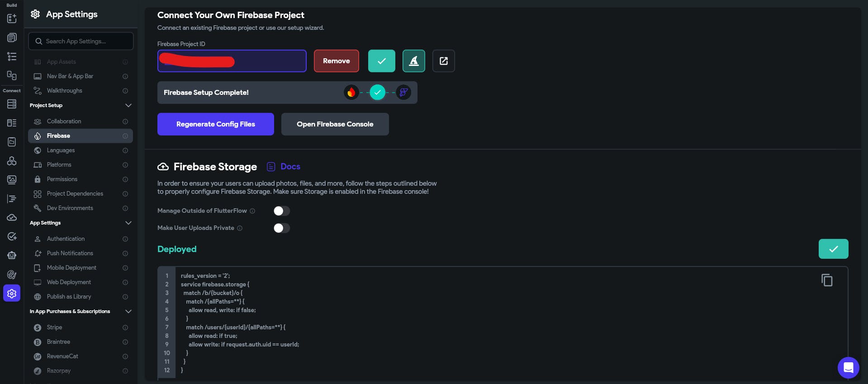Screen dimensions: 868x384
Task: Go to Push Notifications settings
Action: tap(81, 253)
